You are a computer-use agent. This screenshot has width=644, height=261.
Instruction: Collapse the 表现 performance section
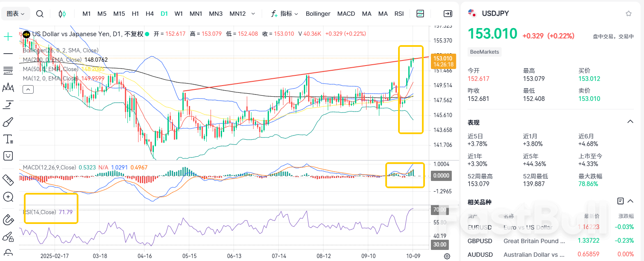point(630,122)
